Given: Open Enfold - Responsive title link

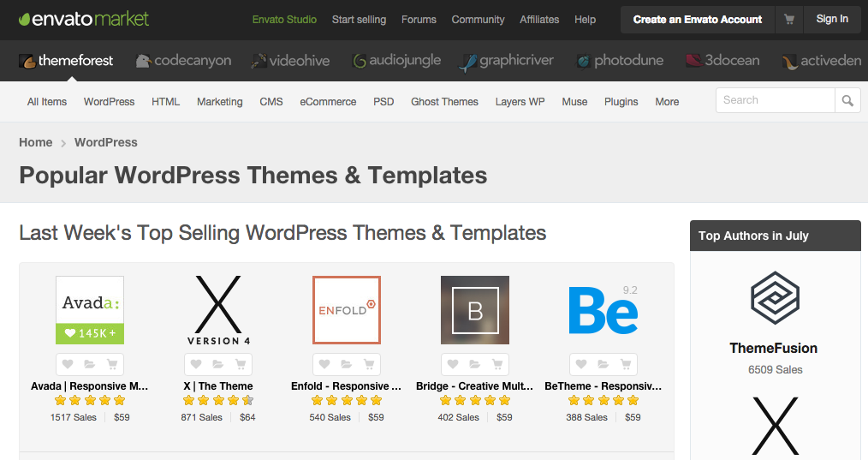Looking at the screenshot, I should (x=347, y=386).
